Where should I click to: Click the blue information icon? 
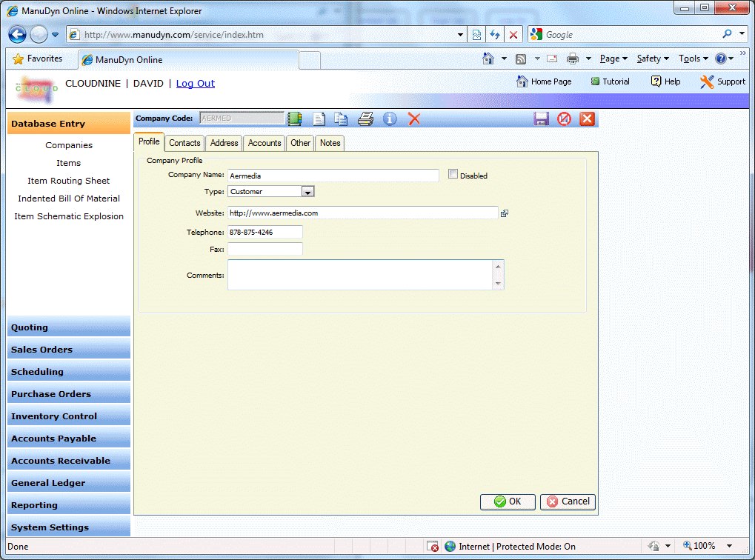pos(390,119)
